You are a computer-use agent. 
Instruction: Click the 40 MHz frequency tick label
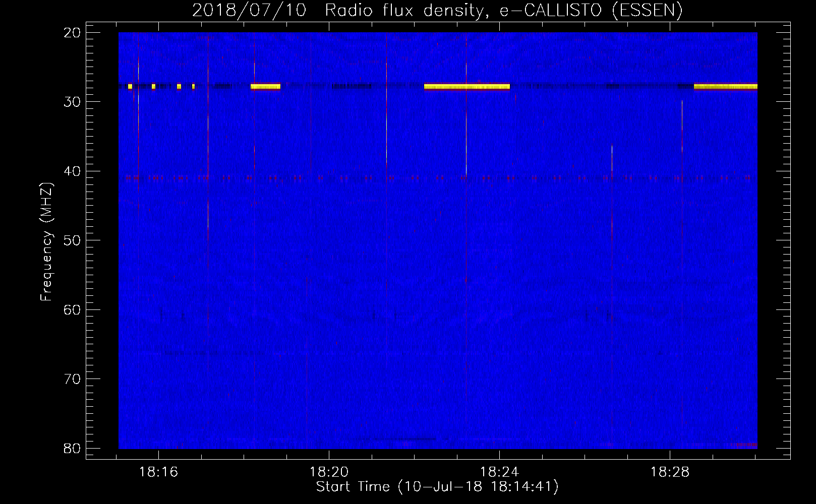[x=72, y=171]
